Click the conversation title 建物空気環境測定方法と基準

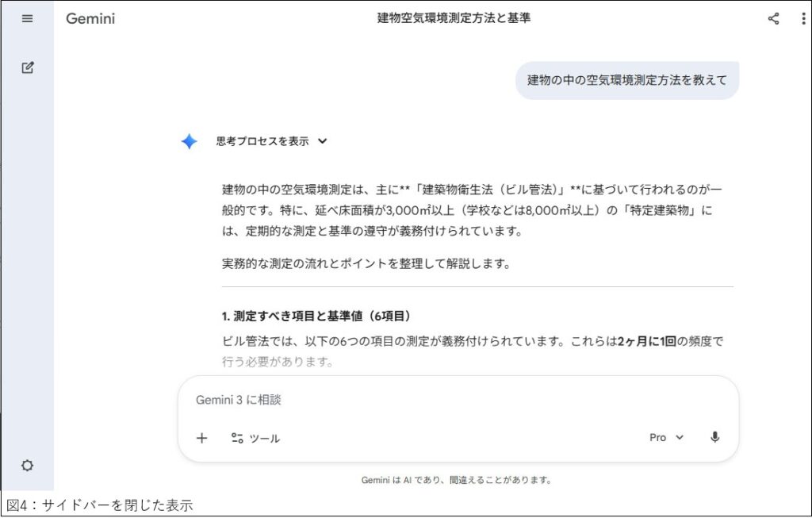[454, 18]
